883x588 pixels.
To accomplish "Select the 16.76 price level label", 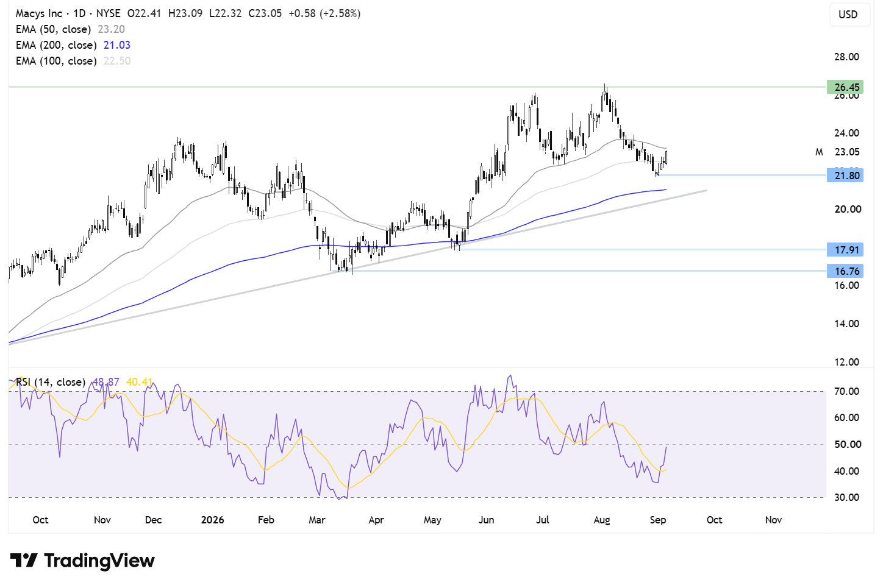I will 845,271.
